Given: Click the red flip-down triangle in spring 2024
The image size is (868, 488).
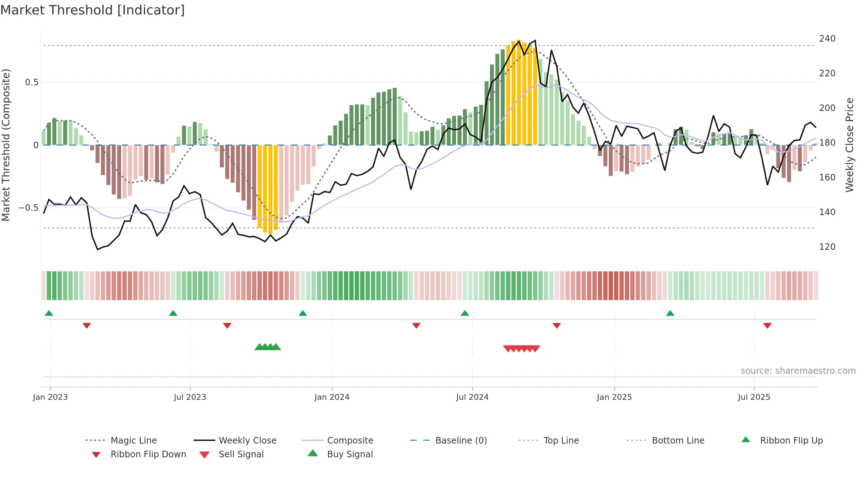Looking at the screenshot, I should (416, 326).
